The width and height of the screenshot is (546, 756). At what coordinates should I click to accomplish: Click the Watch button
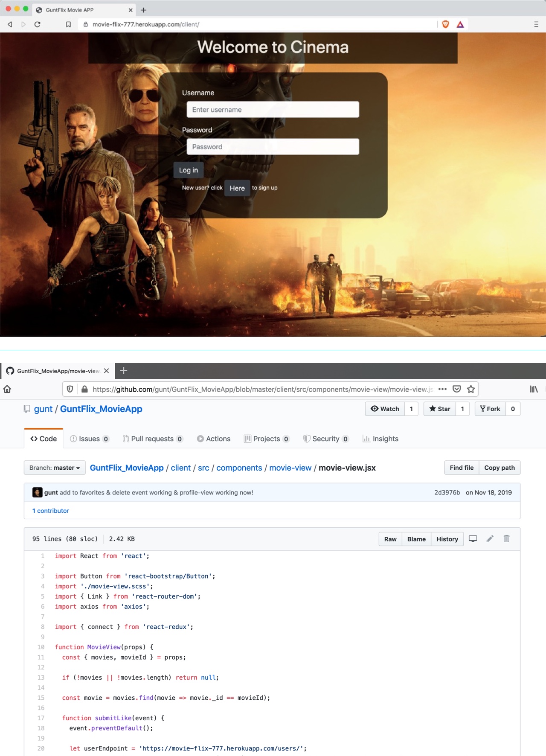[x=385, y=409]
